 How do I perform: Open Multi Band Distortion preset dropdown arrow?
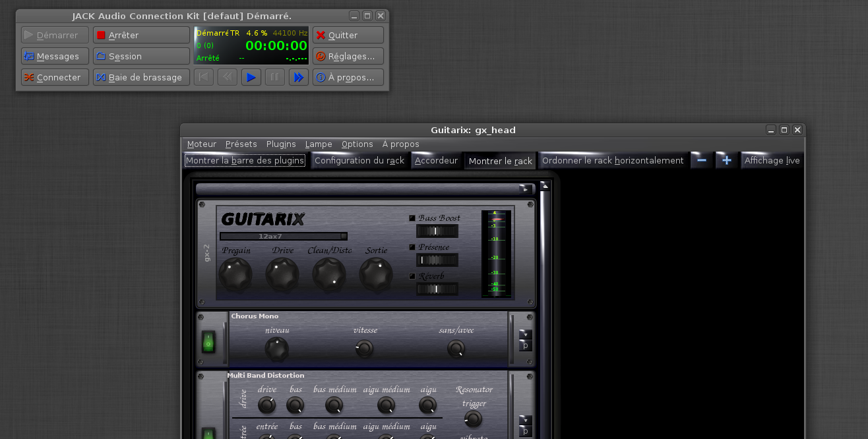pyautogui.click(x=526, y=420)
